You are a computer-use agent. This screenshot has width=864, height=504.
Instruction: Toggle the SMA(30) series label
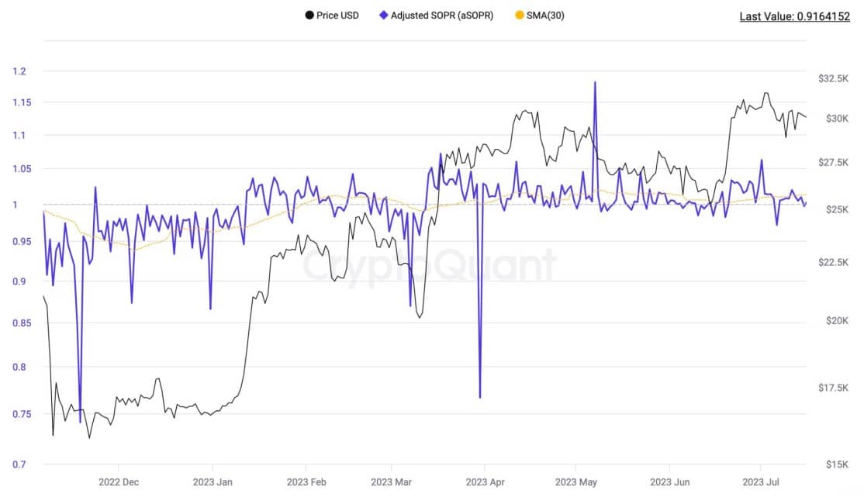pos(545,16)
